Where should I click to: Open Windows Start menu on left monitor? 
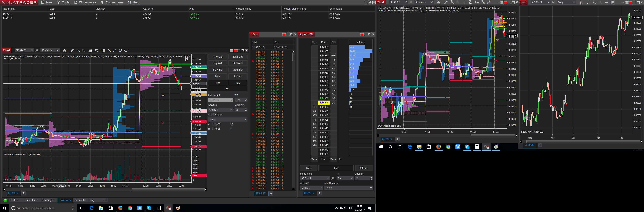click(x=5, y=208)
